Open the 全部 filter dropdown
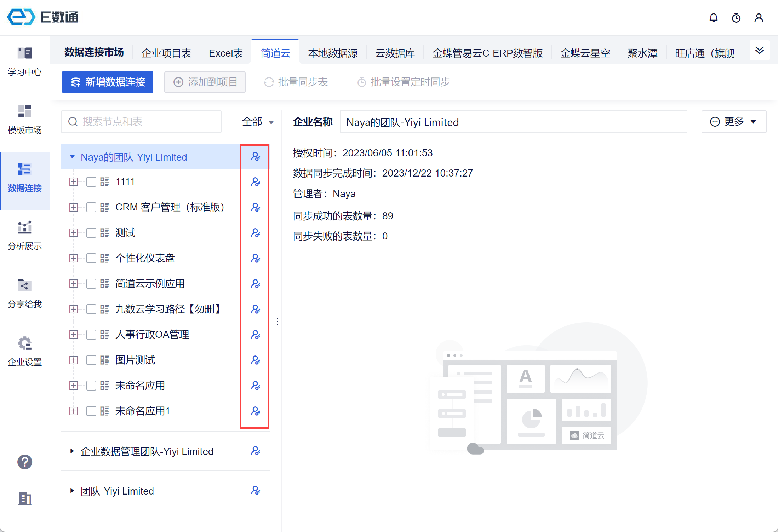 [x=258, y=122]
